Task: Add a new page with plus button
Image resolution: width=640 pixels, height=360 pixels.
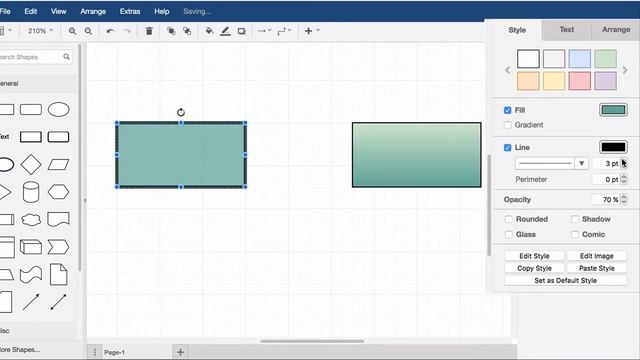Action: 180,352
